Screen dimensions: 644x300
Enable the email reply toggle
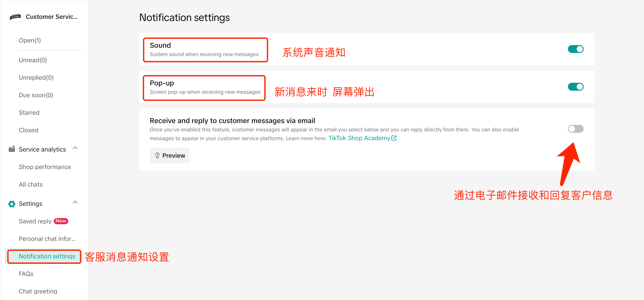pos(575,129)
